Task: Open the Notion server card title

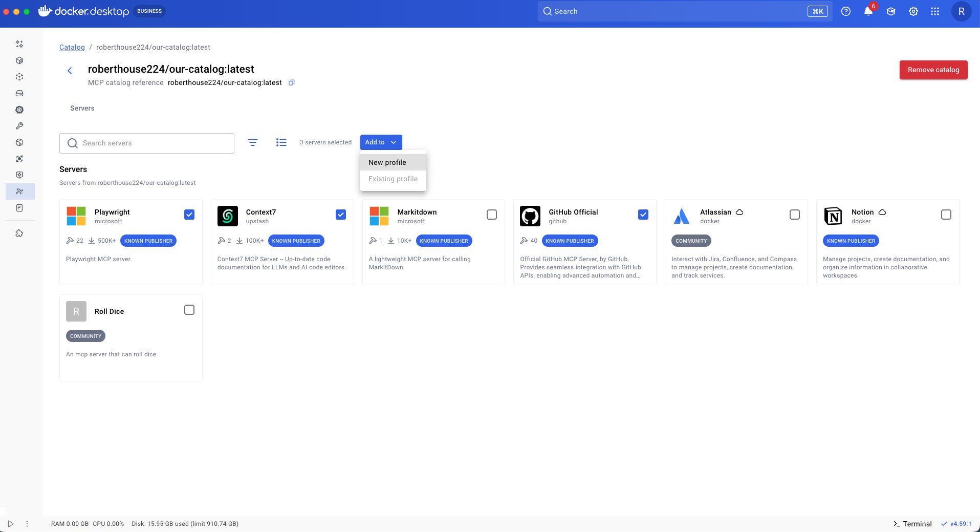Action: pyautogui.click(x=863, y=212)
